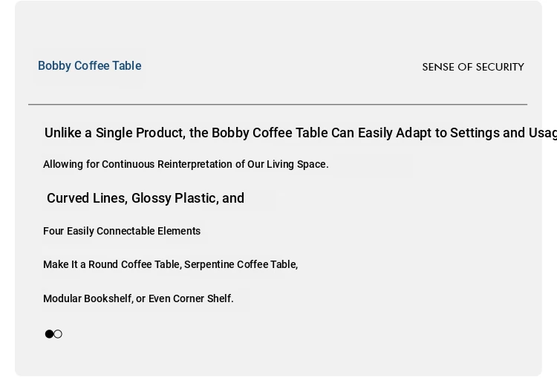Click the 'Make It a Round Coffee Table' line
Screen dimensions: 557x392
coord(171,264)
